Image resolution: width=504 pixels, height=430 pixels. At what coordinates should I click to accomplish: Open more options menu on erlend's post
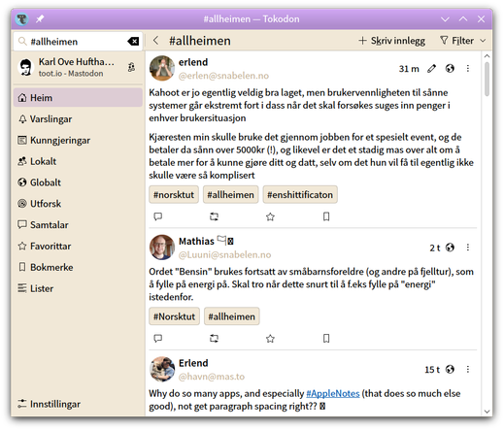468,68
